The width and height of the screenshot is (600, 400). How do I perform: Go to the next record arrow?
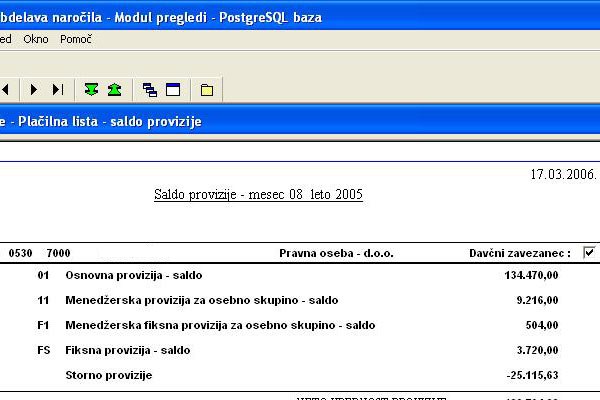click(34, 90)
